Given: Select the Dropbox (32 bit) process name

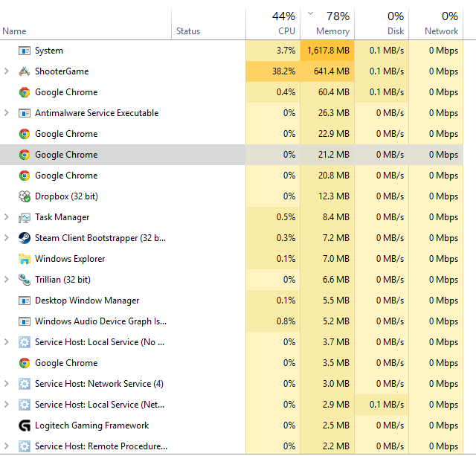Looking at the screenshot, I should pos(66,196).
